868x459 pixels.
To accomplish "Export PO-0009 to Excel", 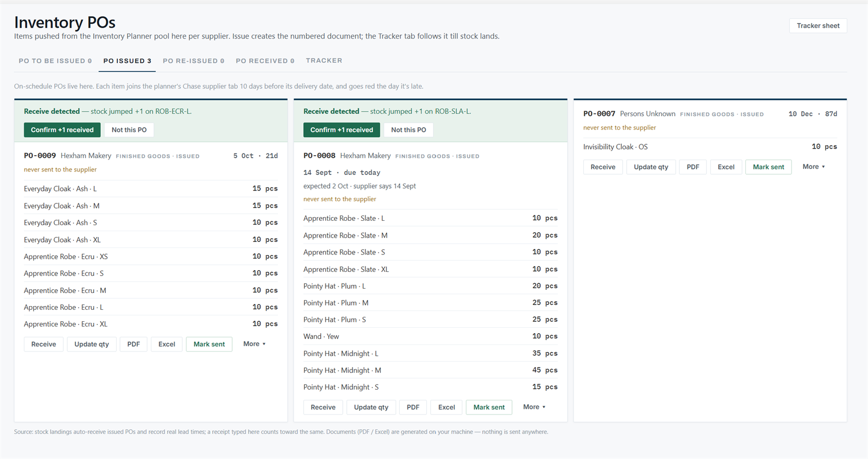I will [167, 344].
